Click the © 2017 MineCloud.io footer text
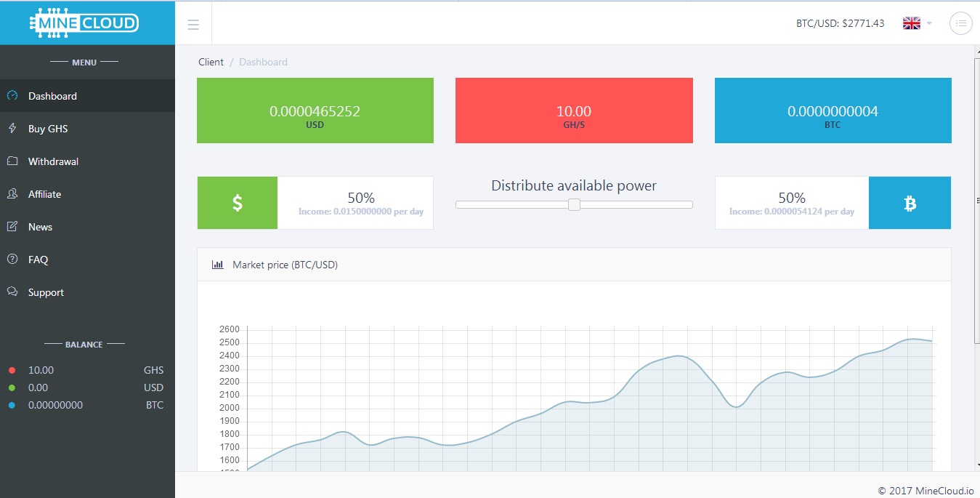 tap(926, 491)
